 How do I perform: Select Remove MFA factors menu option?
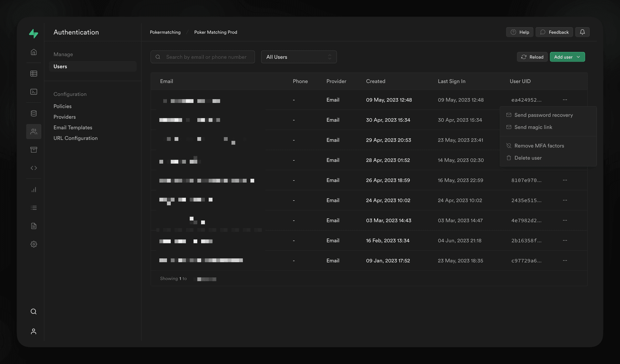(x=539, y=146)
